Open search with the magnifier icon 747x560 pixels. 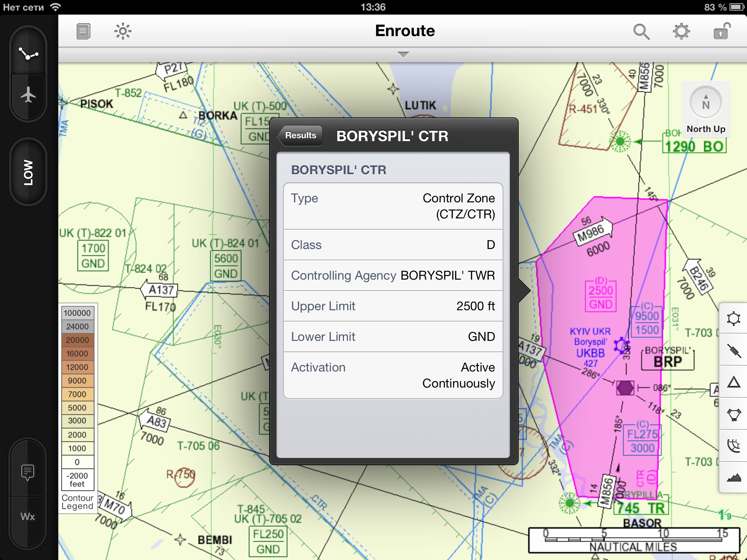coord(641,32)
